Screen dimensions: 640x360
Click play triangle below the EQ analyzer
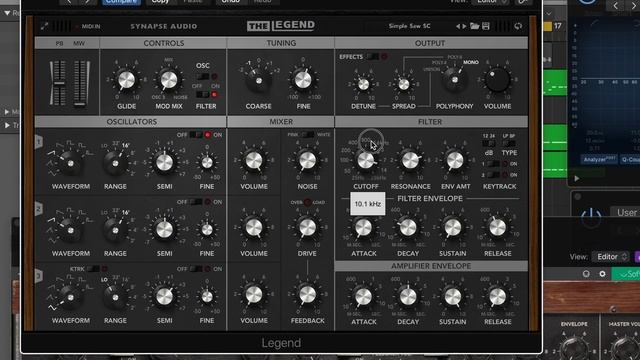[x=576, y=178]
